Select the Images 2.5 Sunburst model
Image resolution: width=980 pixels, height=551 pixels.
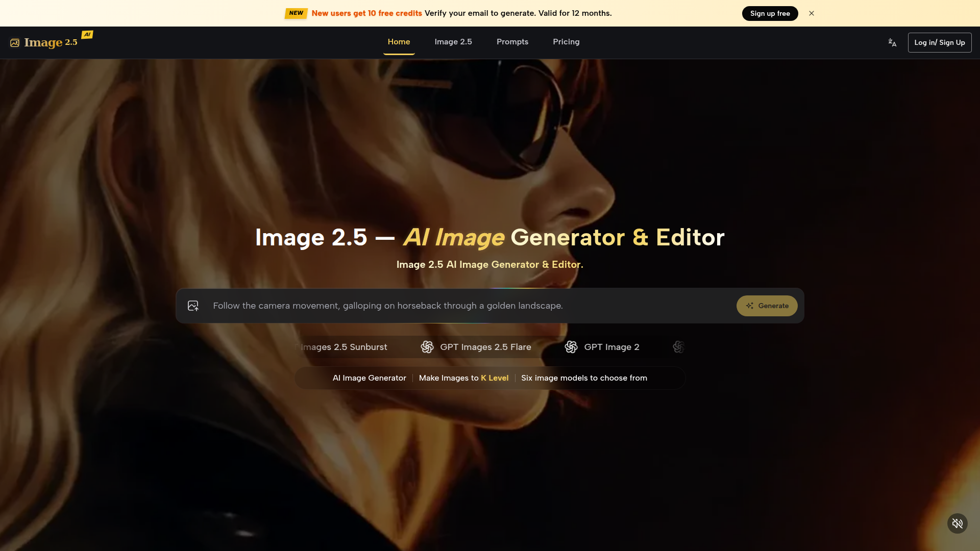pyautogui.click(x=341, y=347)
